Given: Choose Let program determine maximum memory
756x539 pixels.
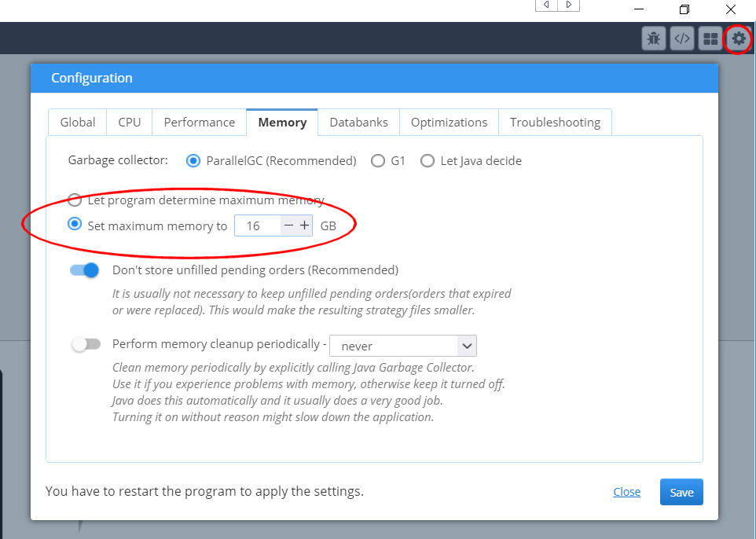Looking at the screenshot, I should pyautogui.click(x=75, y=200).
